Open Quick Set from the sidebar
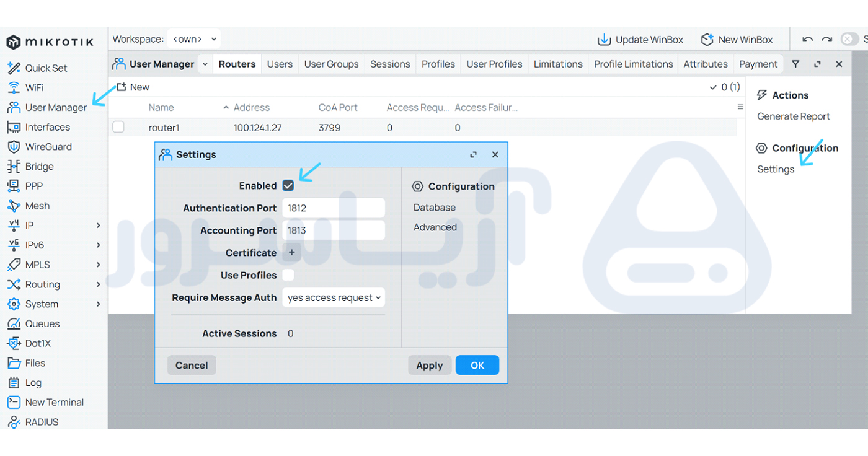The height and width of the screenshot is (456, 868). (37, 68)
